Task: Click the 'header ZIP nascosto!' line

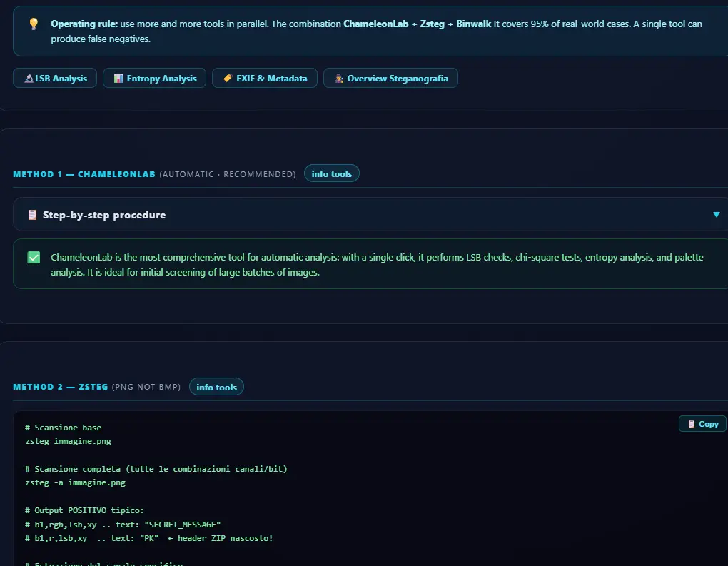Action: [149, 538]
